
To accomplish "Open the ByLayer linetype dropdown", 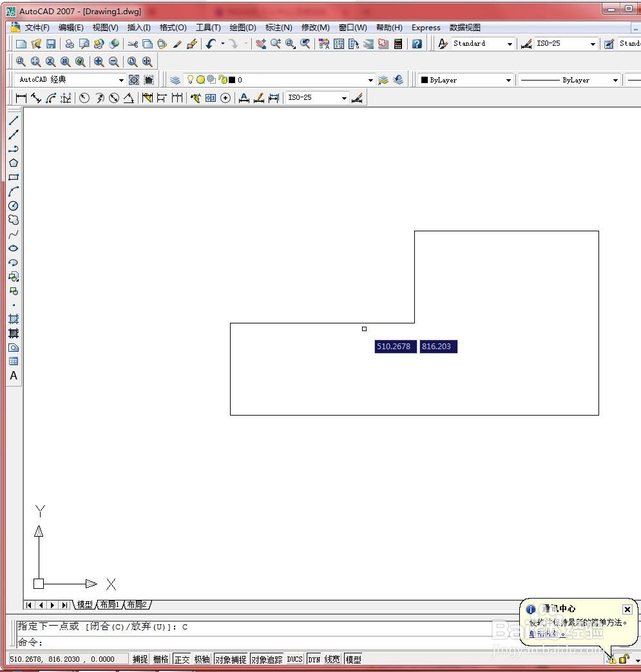I will [615, 80].
